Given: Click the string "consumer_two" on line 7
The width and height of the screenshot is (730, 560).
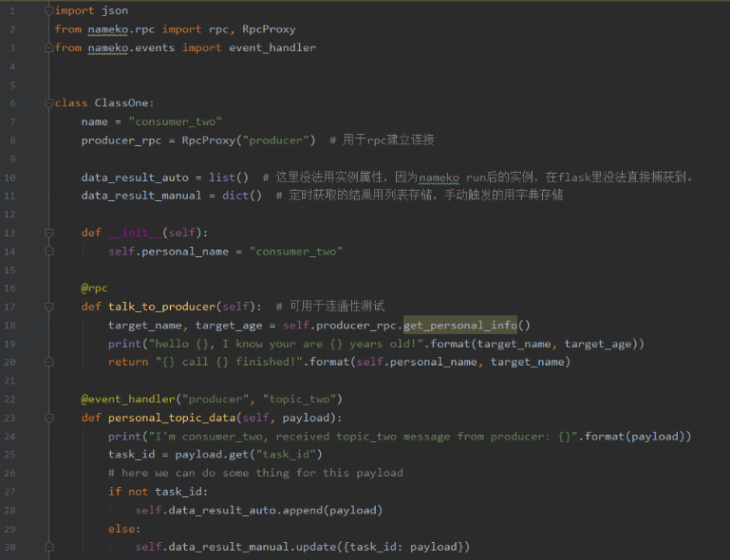Looking at the screenshot, I should pyautogui.click(x=175, y=121).
